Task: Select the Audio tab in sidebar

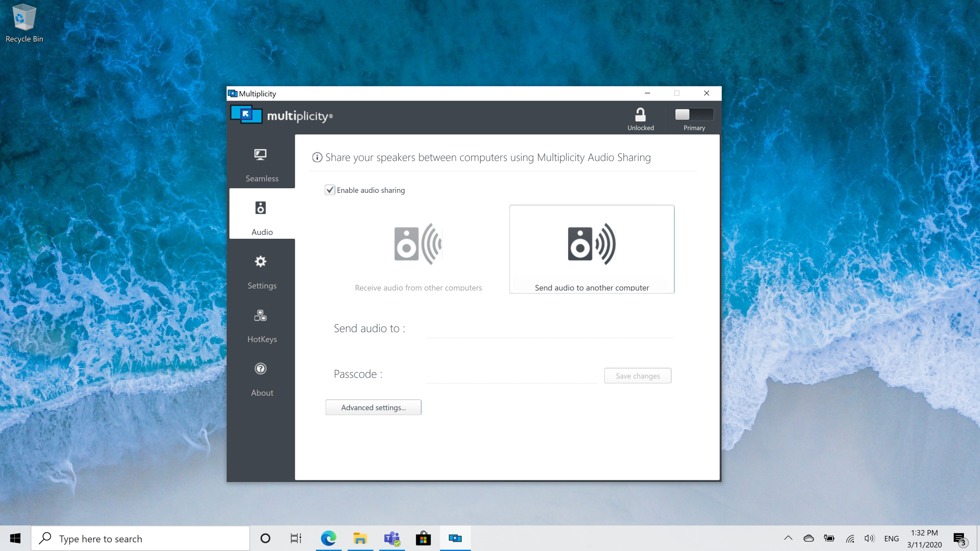Action: tap(262, 217)
